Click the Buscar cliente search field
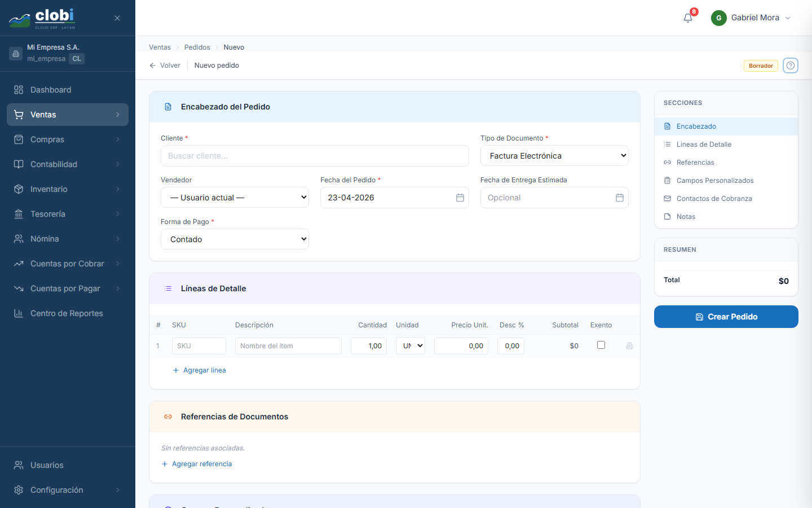The width and height of the screenshot is (812, 508). click(x=315, y=156)
